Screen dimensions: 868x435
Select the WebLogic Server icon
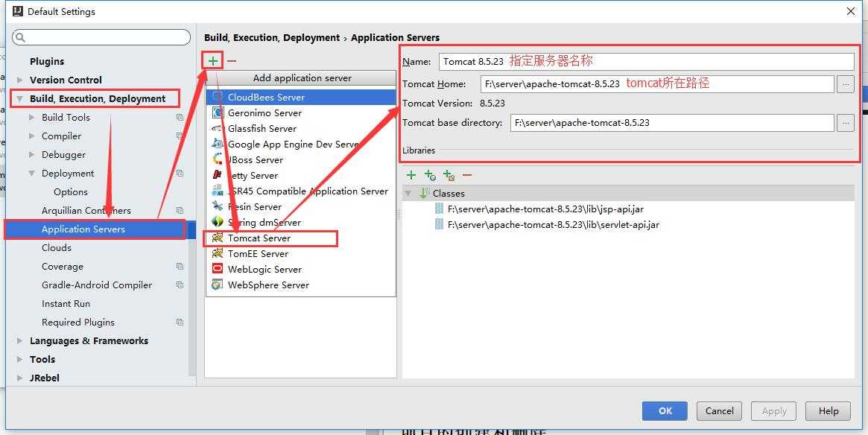[x=218, y=269]
